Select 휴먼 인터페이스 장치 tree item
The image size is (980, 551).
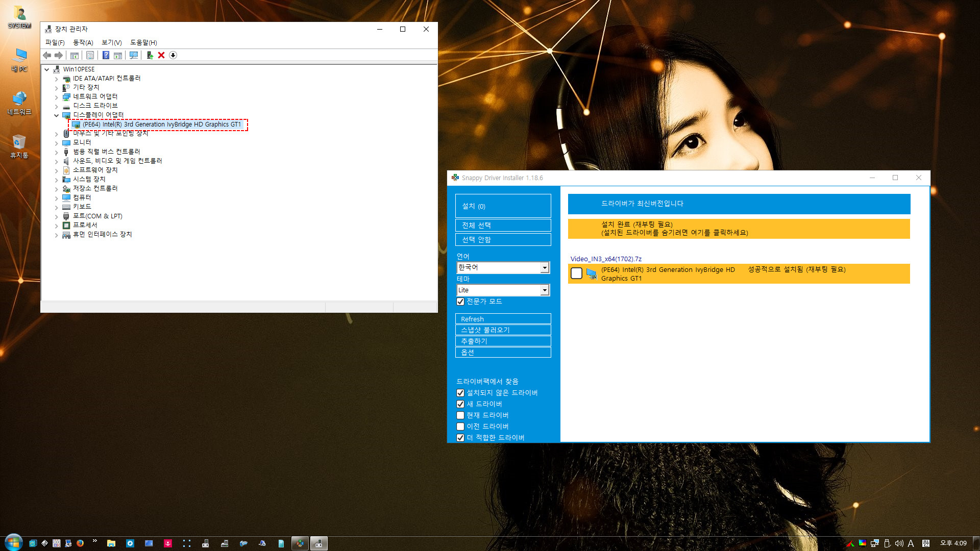tap(102, 235)
